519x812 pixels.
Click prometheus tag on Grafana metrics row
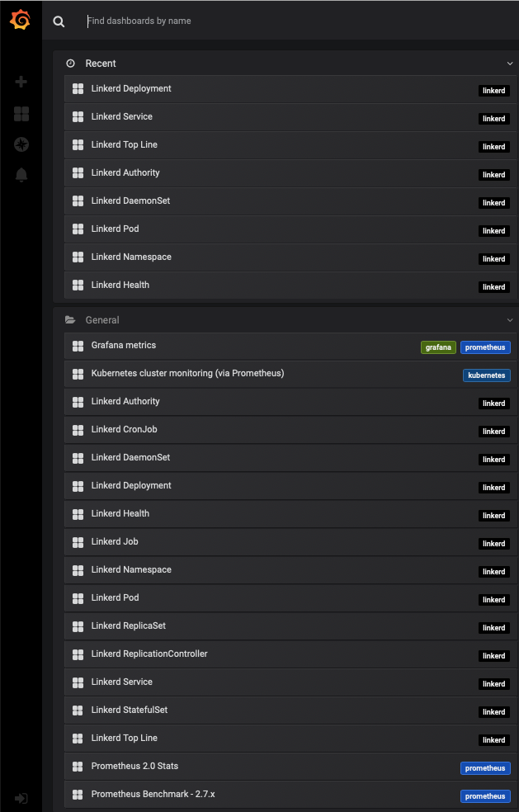(485, 347)
